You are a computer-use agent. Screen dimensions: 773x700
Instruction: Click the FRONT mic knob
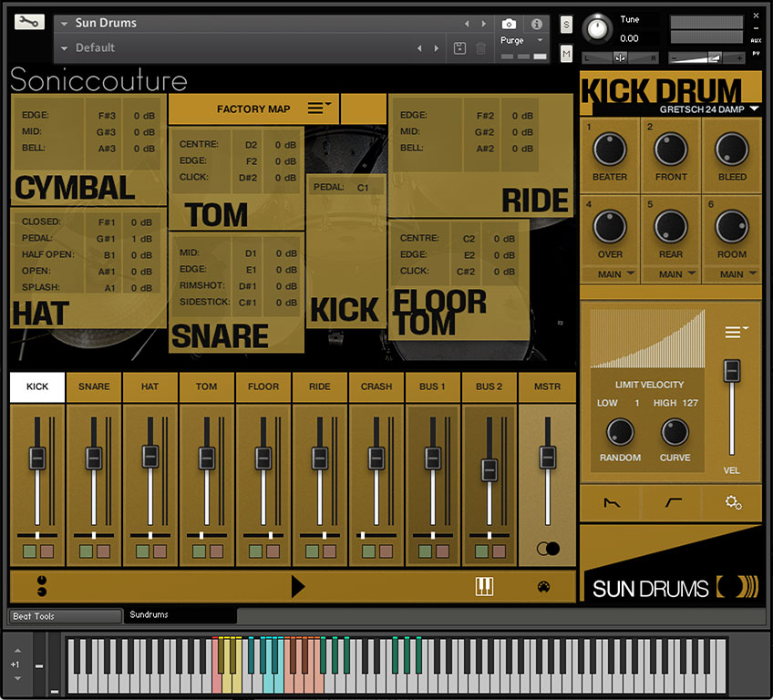[x=671, y=149]
